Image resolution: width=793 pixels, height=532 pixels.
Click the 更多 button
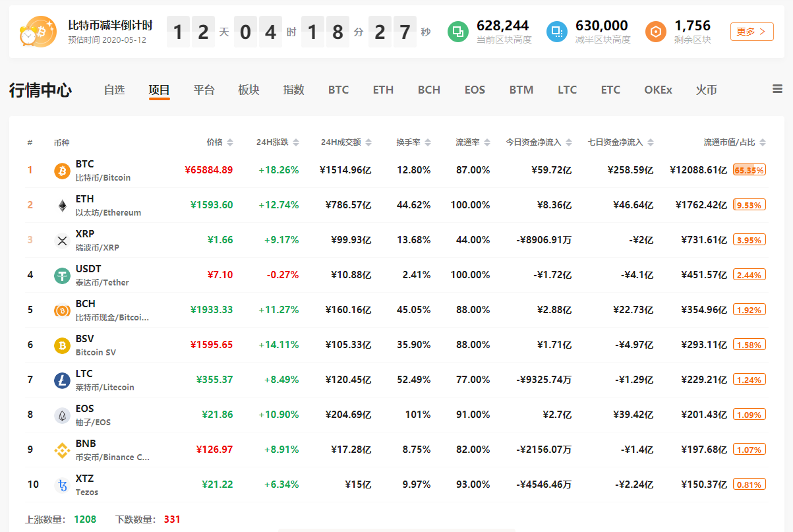click(x=751, y=32)
